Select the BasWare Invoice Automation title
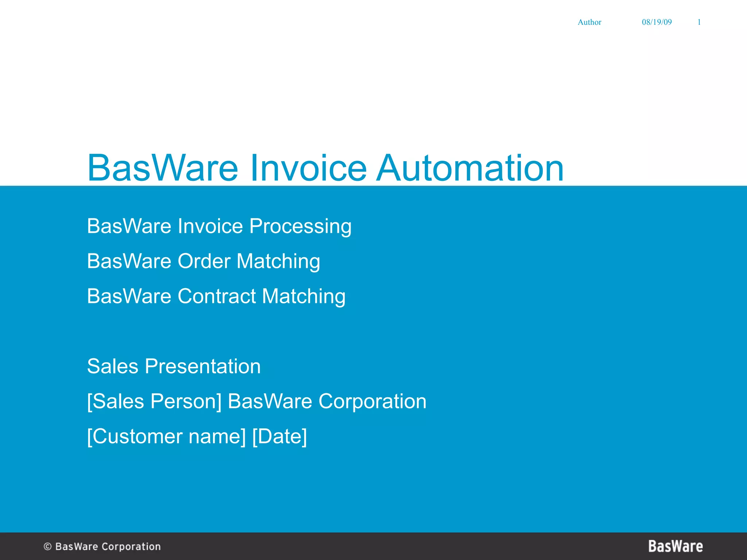Viewport: 747px width, 560px height. click(x=325, y=168)
